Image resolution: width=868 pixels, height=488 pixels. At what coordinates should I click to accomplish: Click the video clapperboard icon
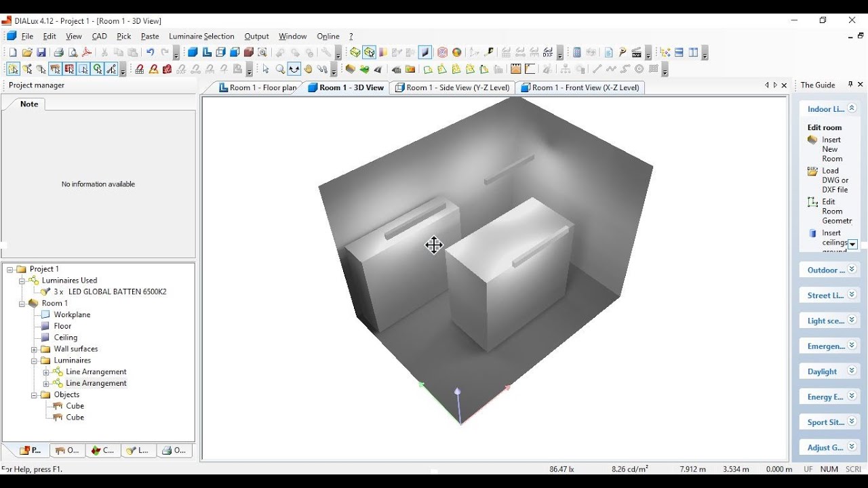637,52
